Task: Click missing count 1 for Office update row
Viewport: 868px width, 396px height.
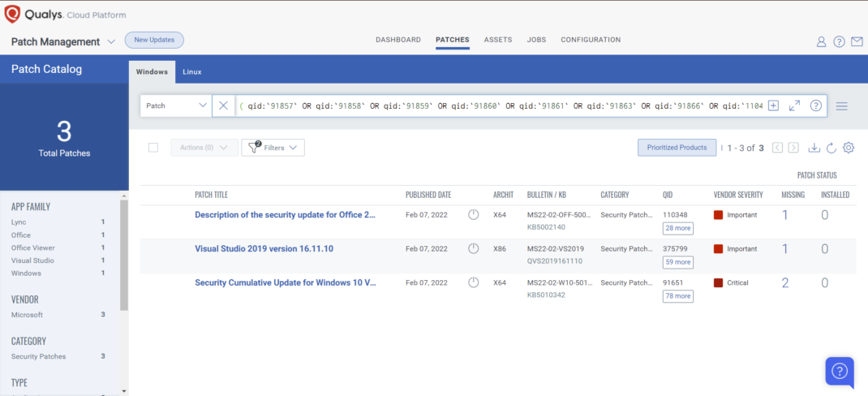Action: tap(784, 215)
